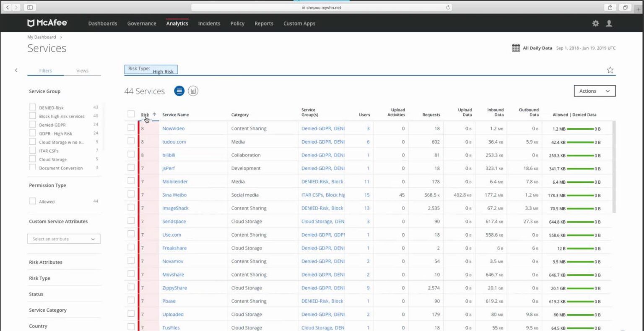The width and height of the screenshot is (644, 331).
Task: Select the Sina Weibo row checkbox
Action: point(131,194)
